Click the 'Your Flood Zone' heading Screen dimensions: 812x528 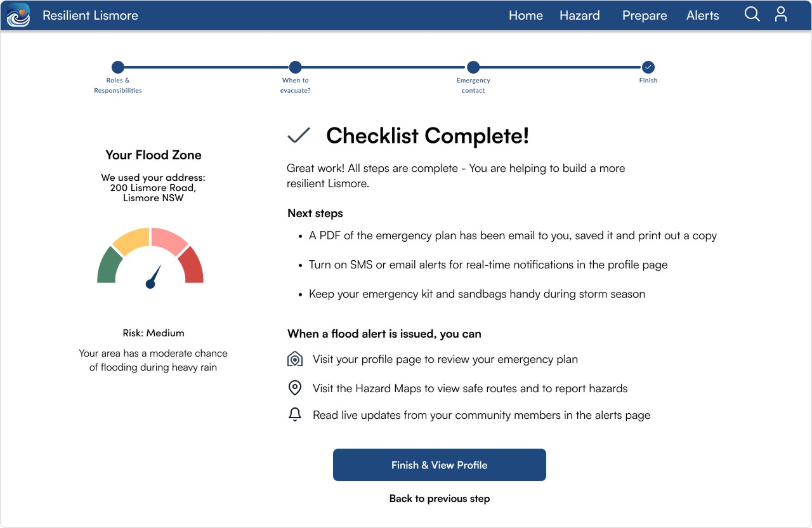(154, 155)
